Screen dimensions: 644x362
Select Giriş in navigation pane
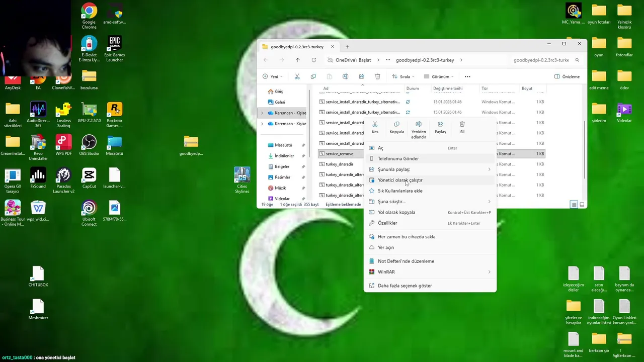click(279, 92)
